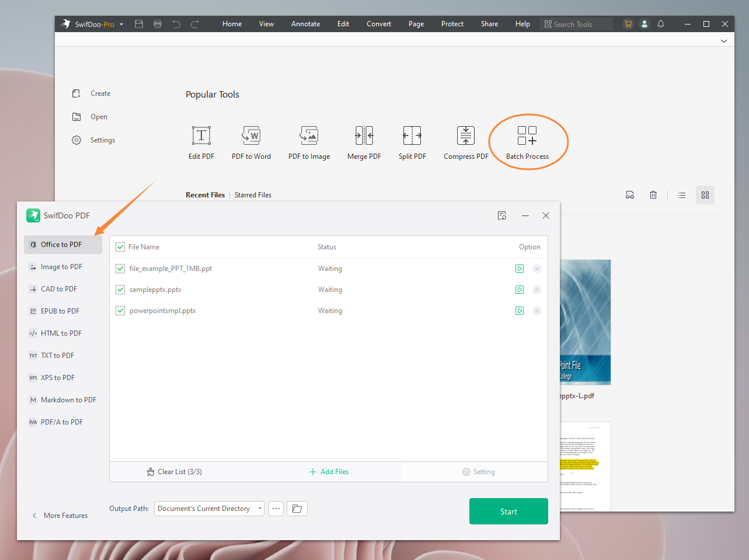
Task: Open the Batch Process tool
Action: (527, 142)
